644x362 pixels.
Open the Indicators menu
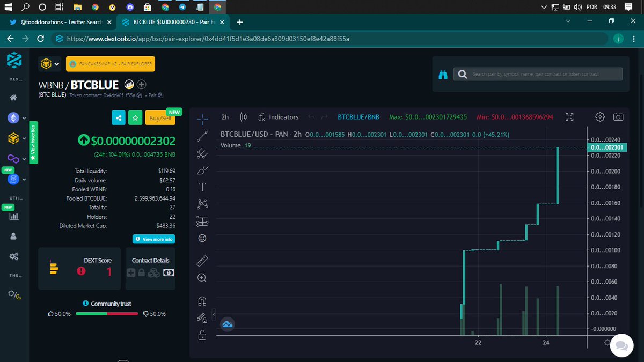pos(278,117)
